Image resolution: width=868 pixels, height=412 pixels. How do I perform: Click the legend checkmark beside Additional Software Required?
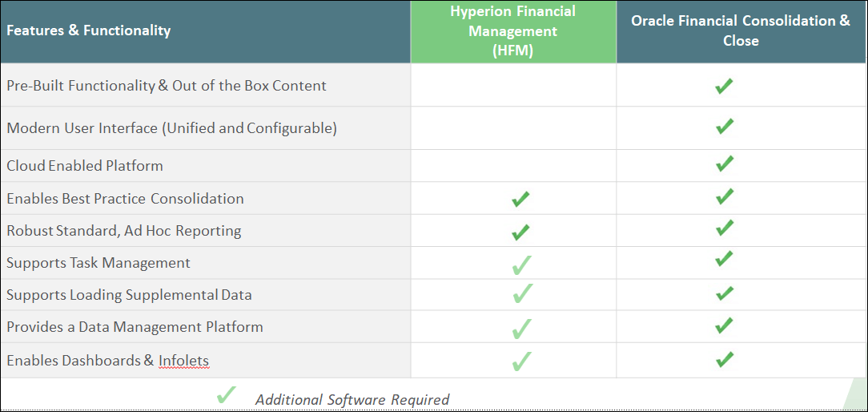(227, 394)
